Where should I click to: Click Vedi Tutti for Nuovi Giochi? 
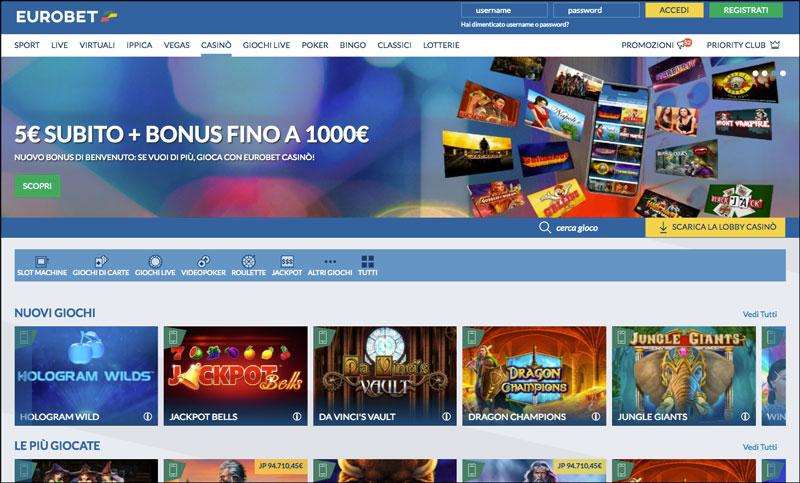pyautogui.click(x=760, y=314)
